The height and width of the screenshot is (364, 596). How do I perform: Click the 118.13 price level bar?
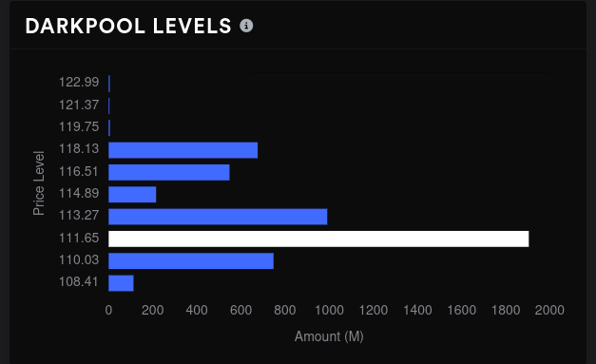[183, 150]
